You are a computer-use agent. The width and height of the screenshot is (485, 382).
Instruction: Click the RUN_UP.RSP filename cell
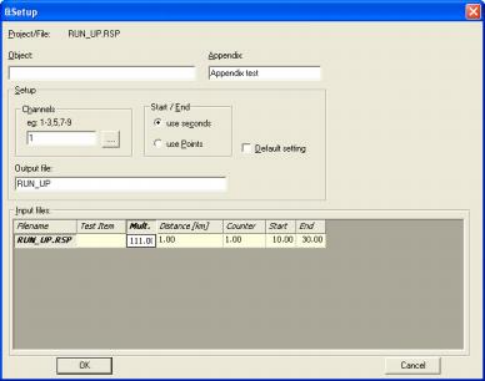pyautogui.click(x=45, y=240)
